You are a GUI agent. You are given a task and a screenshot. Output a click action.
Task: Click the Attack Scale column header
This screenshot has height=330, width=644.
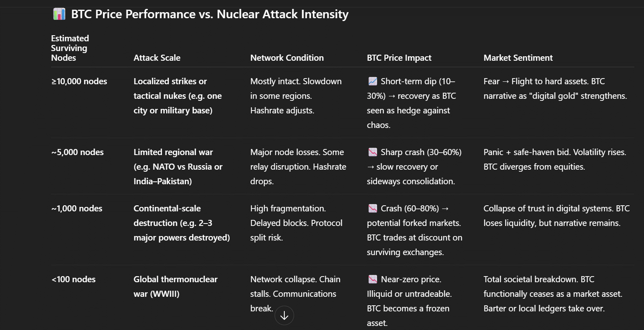click(x=157, y=58)
